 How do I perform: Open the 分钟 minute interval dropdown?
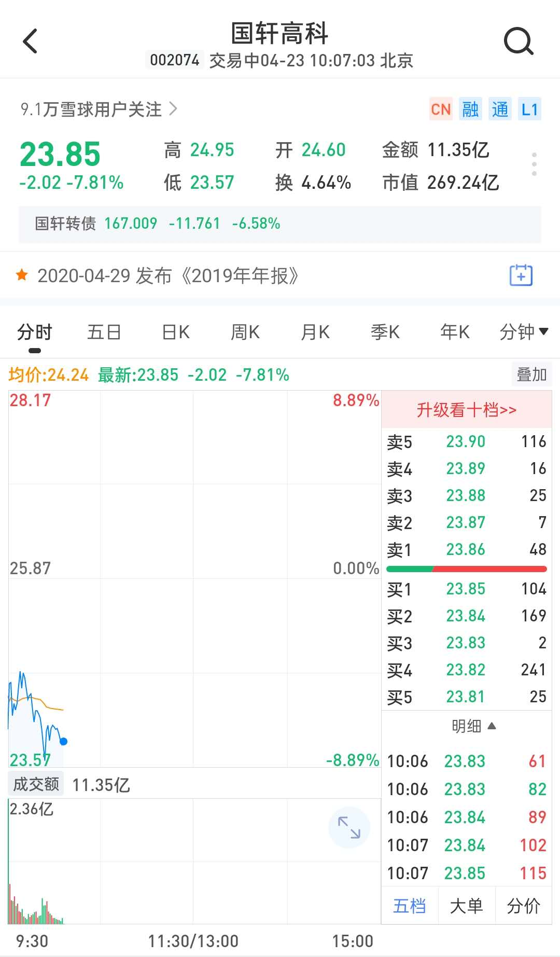(523, 332)
